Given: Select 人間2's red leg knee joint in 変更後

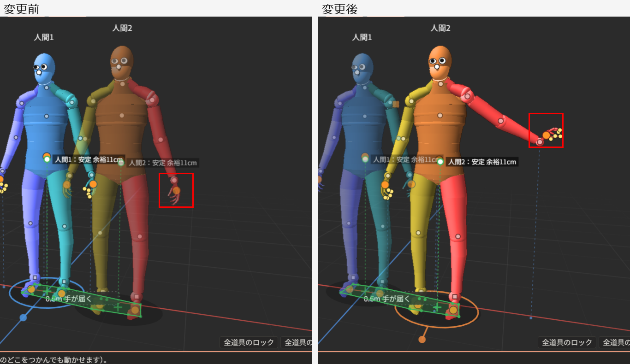Looking at the screenshot, I should point(458,237).
